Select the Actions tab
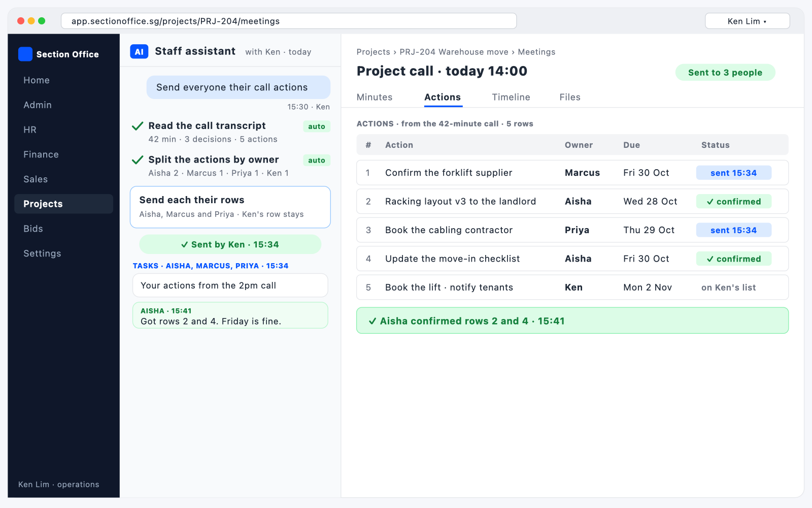812x508 pixels. 443,97
